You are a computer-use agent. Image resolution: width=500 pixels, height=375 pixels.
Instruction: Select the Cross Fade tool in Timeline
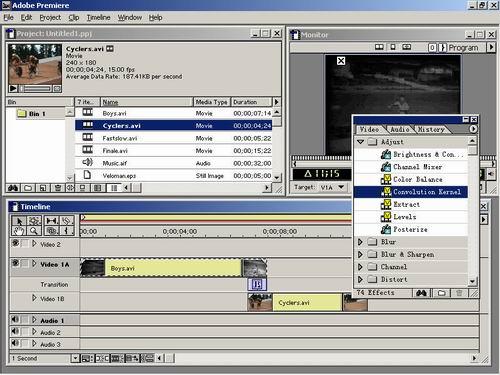click(x=52, y=230)
